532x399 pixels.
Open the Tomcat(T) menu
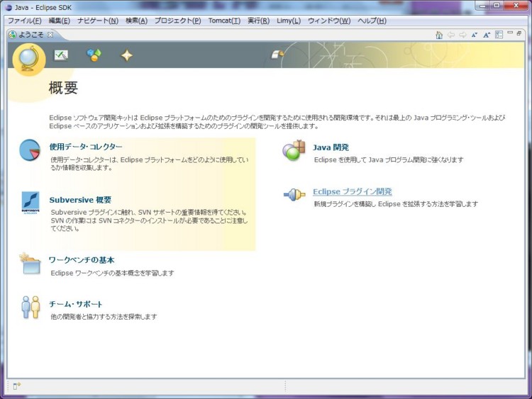click(x=224, y=21)
